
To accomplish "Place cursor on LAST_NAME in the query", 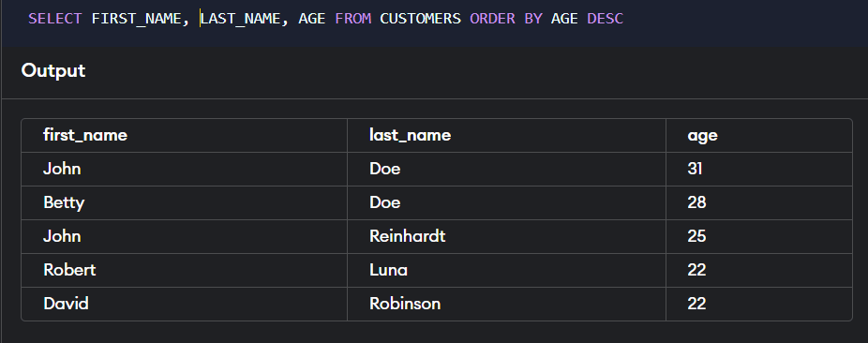I will coord(240,18).
